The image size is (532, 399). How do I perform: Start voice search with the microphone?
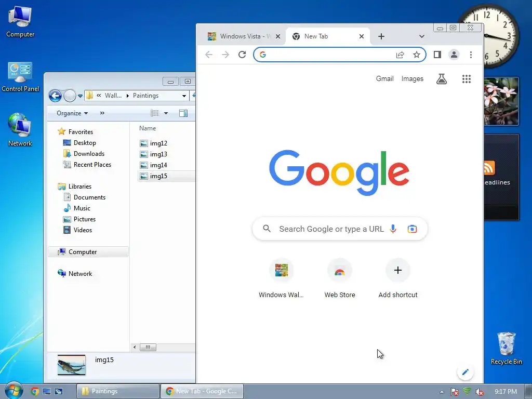(x=393, y=229)
